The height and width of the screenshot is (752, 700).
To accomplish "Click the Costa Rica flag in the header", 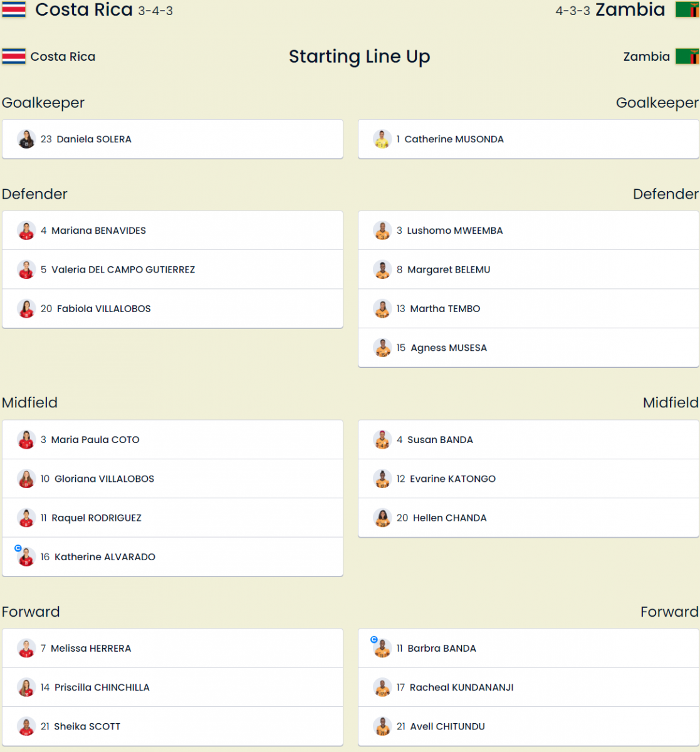I will pos(14,9).
